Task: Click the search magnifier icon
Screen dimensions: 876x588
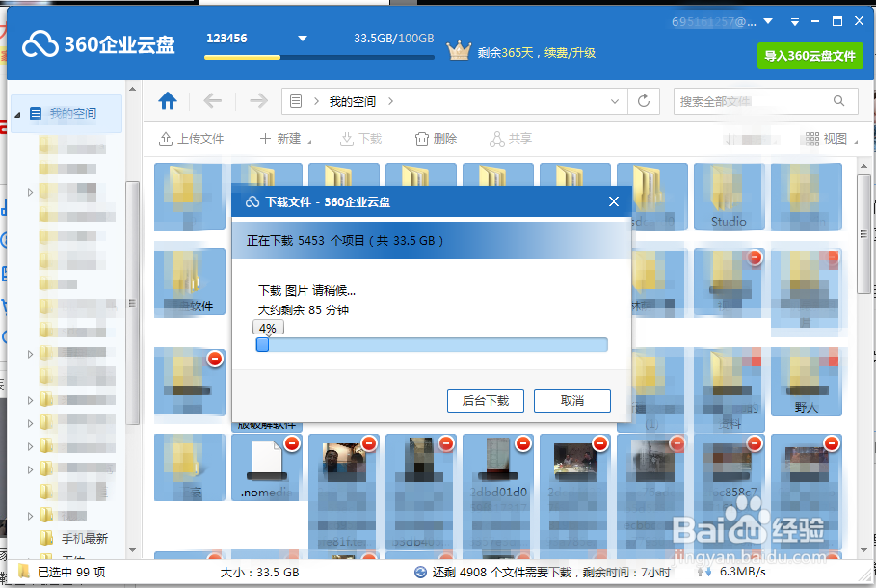Action: 838,101
